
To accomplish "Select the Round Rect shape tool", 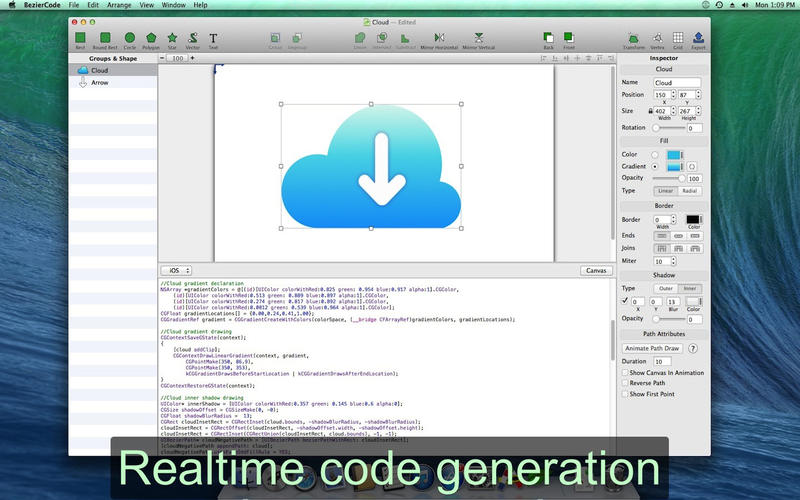I will point(104,37).
